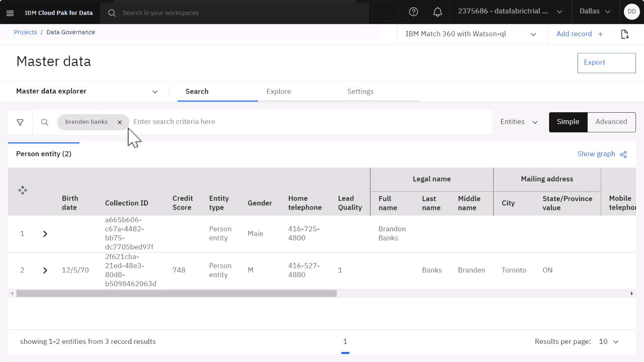The width and height of the screenshot is (644, 362).
Task: Click the Gender column header
Action: coord(260,203)
